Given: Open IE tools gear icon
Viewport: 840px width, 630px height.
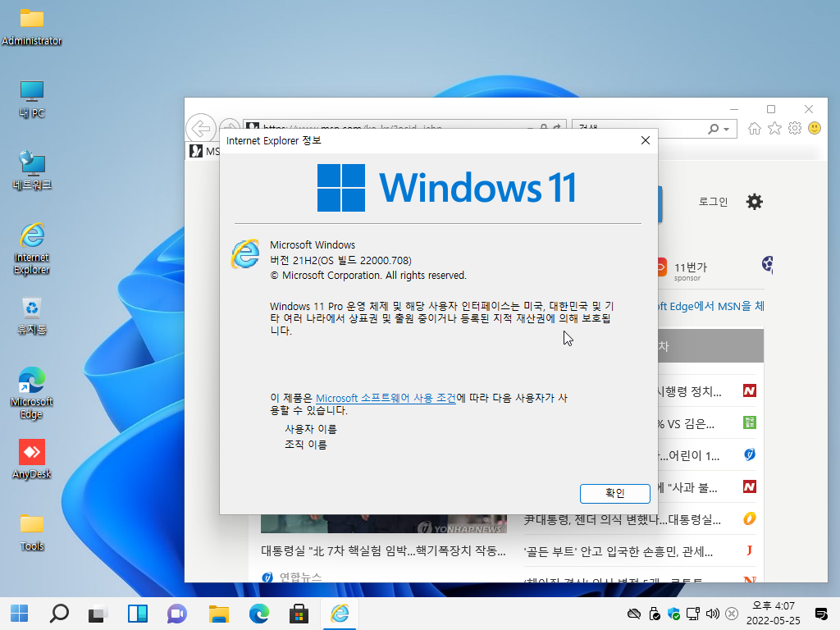Looking at the screenshot, I should coord(794,129).
